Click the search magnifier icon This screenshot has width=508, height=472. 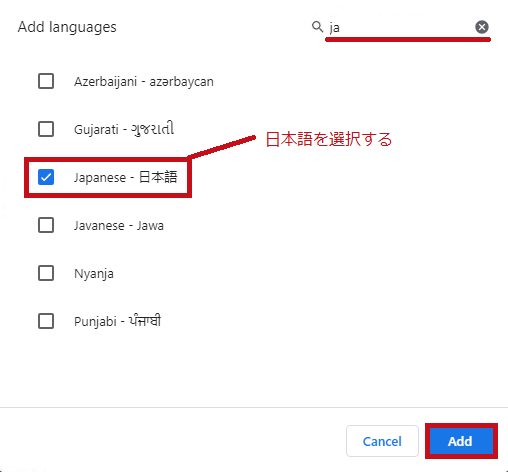click(317, 27)
